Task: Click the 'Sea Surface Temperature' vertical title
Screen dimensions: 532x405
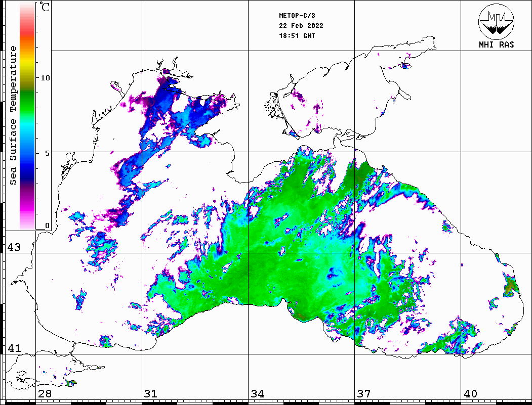Action: pos(13,116)
